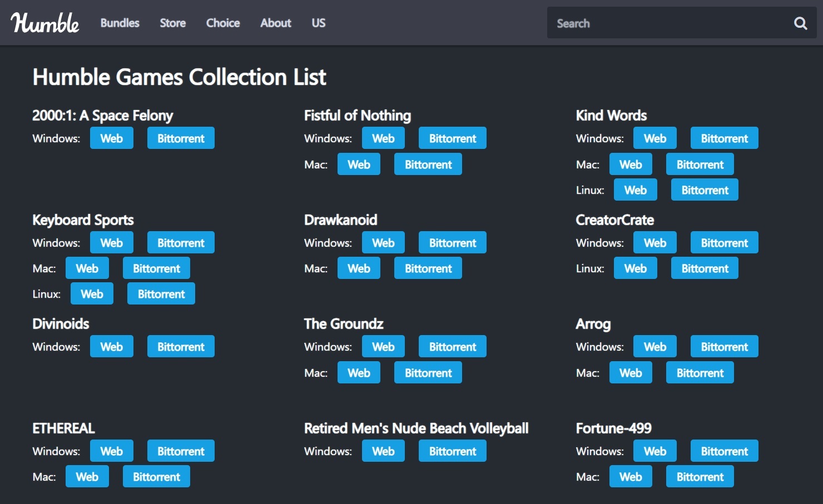This screenshot has width=823, height=504.
Task: Download Fistful of Nothing Windows via Web
Action: tap(383, 138)
